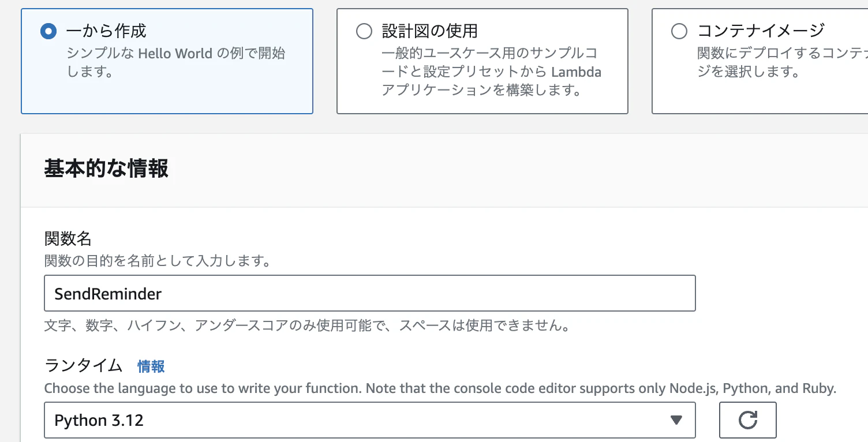Click the refresh icon beside the runtime selector
868x442 pixels.
point(747,420)
